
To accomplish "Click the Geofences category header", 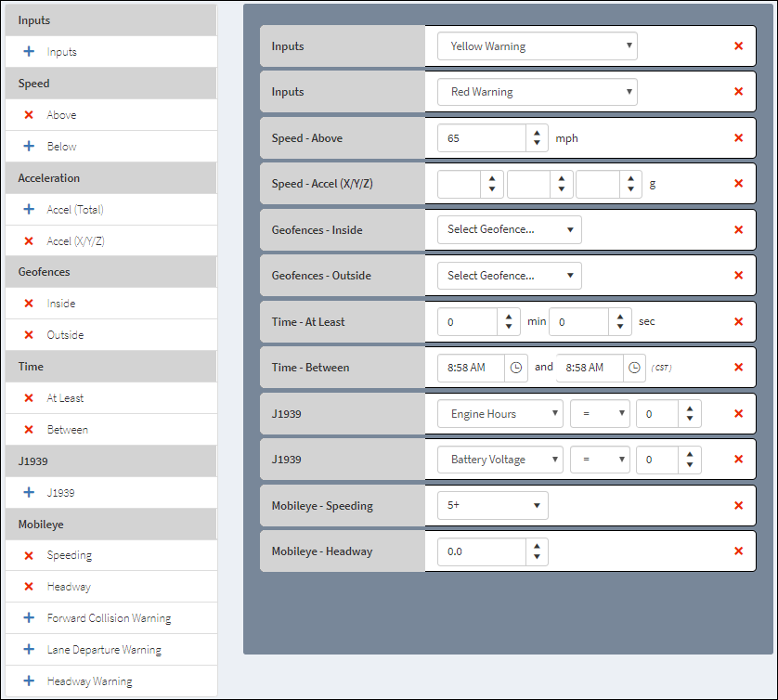I will coord(111,272).
